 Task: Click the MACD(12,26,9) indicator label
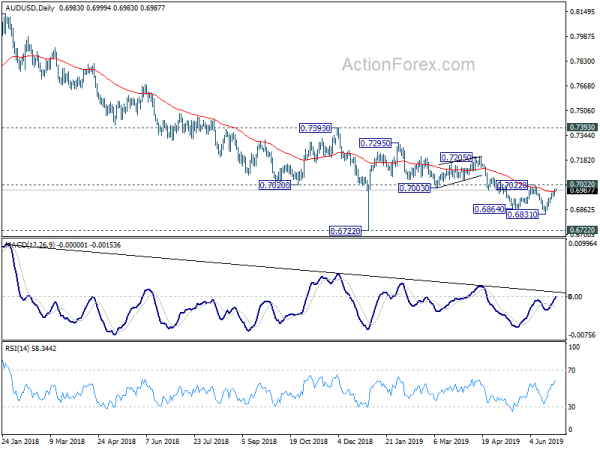(x=30, y=245)
